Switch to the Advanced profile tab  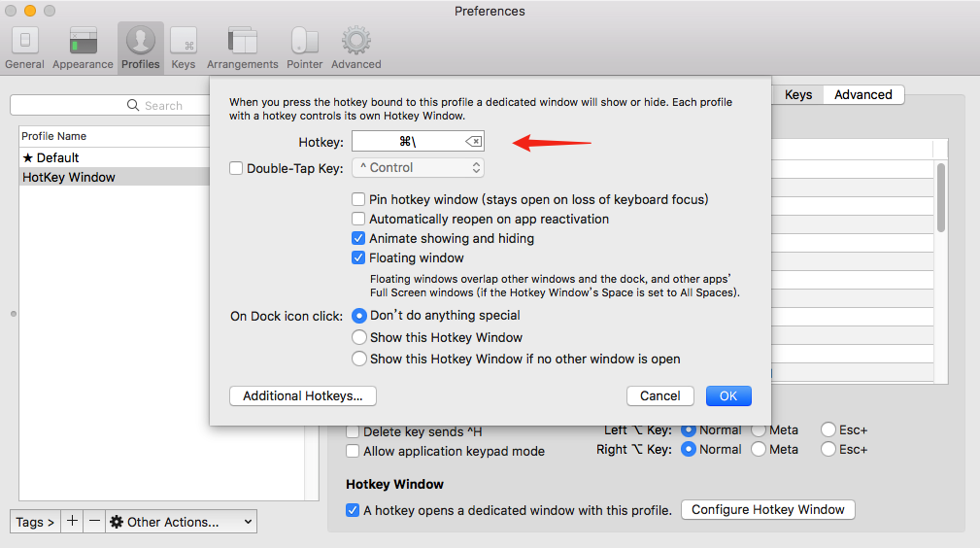pyautogui.click(x=863, y=94)
